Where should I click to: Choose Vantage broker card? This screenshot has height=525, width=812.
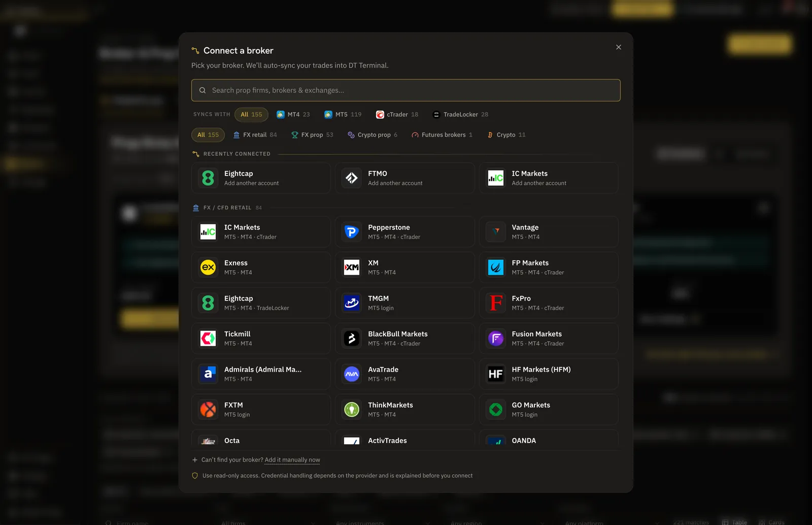click(549, 232)
